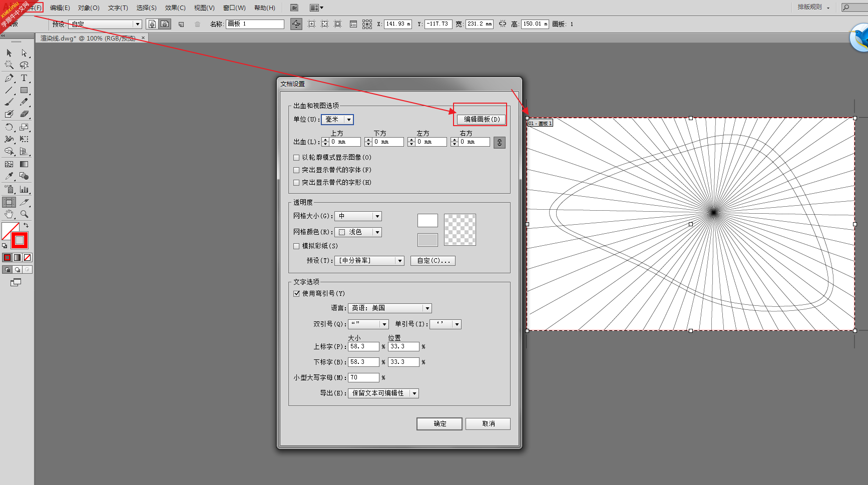868x485 pixels.
Task: Select the Gradient tool
Action: point(24,164)
